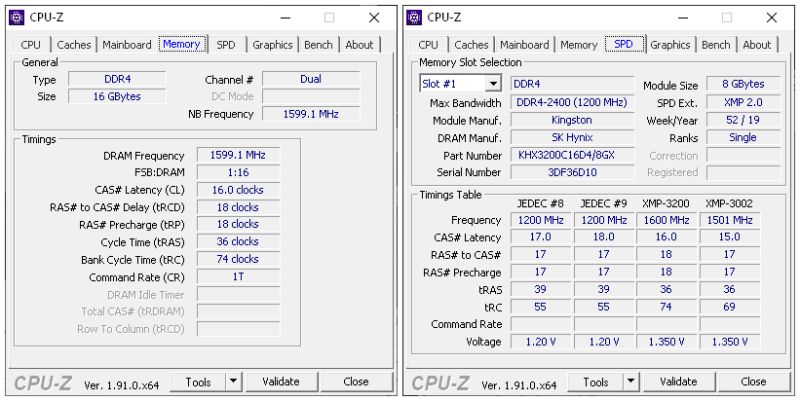Click DRAM Frequency value 1599.1 MHz
The image size is (800, 401).
pos(238,155)
